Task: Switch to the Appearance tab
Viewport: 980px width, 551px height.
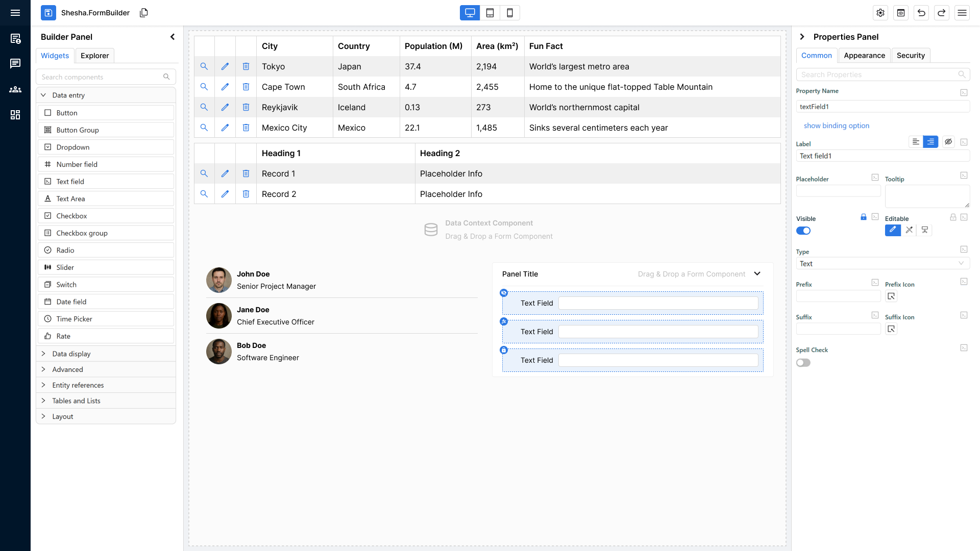Action: [864, 56]
